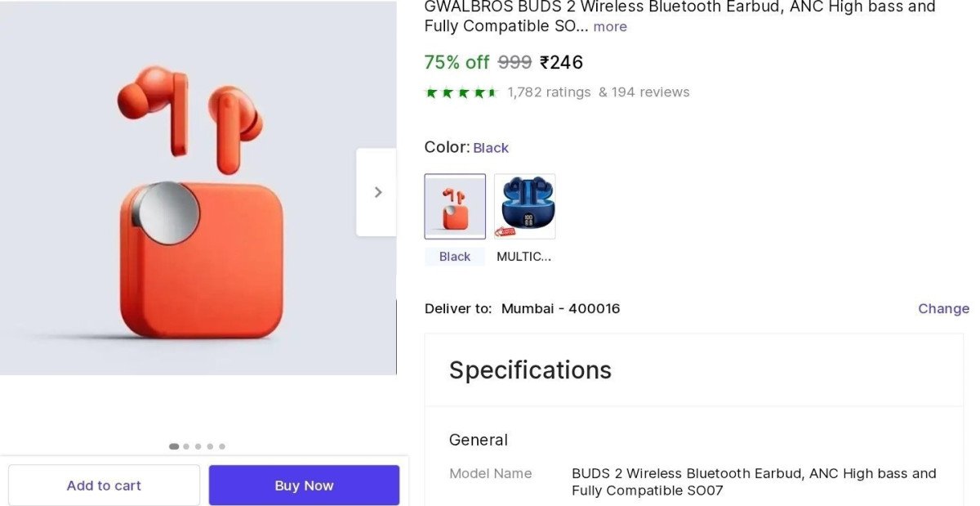Click the Specifications section header
Viewport: 980px width, 506px height.
(x=530, y=370)
